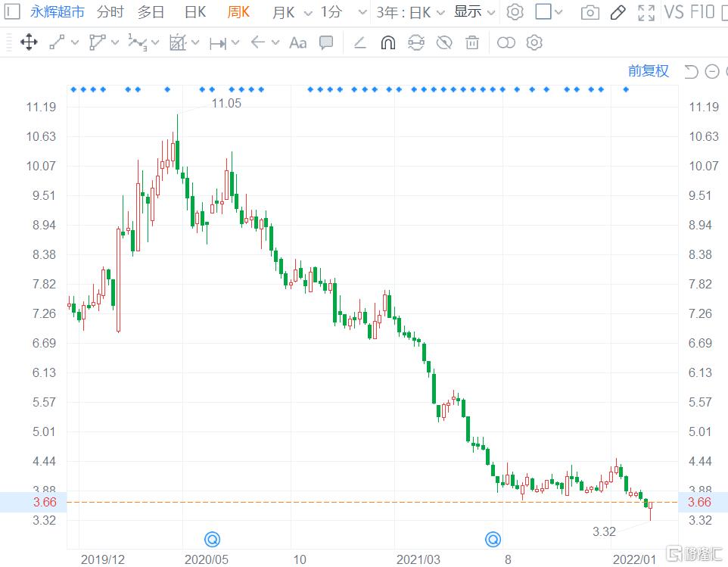728x567 pixels.
Task: Click the last blue diamond marker at top right
Action: (626, 89)
